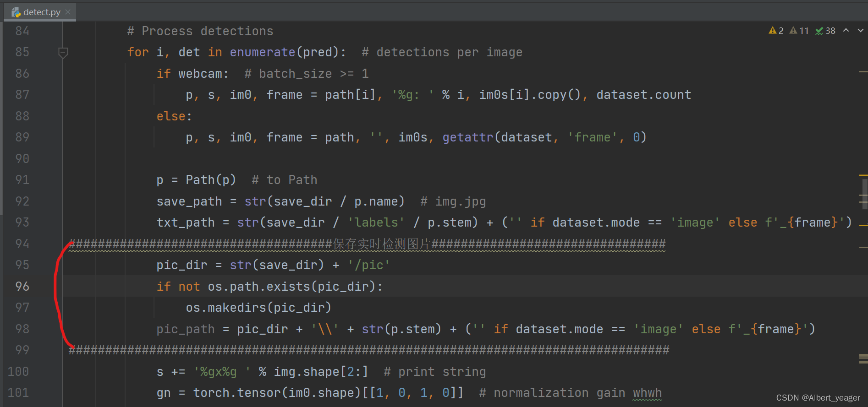Viewport: 868px width, 407px height.
Task: Click line number 88 in the gutter
Action: coord(22,116)
